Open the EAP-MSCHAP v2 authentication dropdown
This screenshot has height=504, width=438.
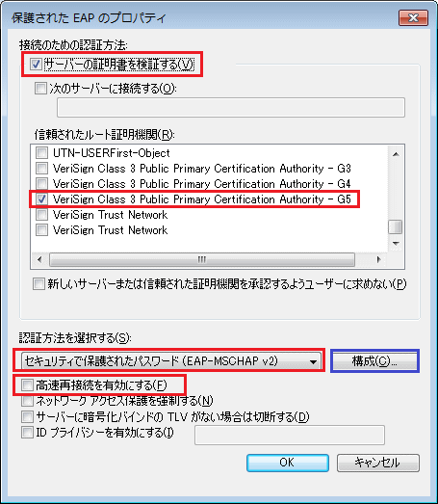(171, 361)
